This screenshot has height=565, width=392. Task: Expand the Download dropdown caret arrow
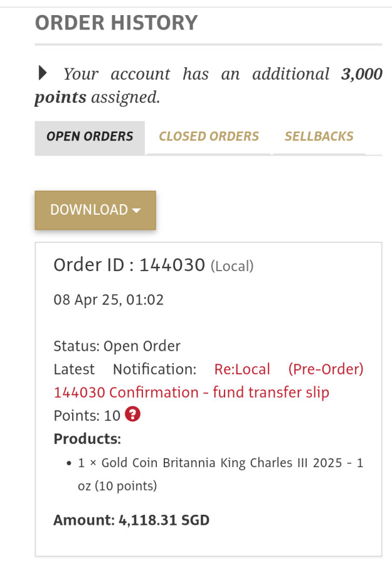point(136,210)
